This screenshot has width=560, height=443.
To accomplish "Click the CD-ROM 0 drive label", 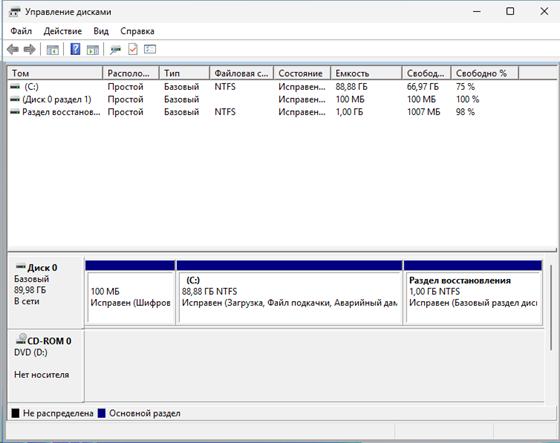I will (x=49, y=341).
